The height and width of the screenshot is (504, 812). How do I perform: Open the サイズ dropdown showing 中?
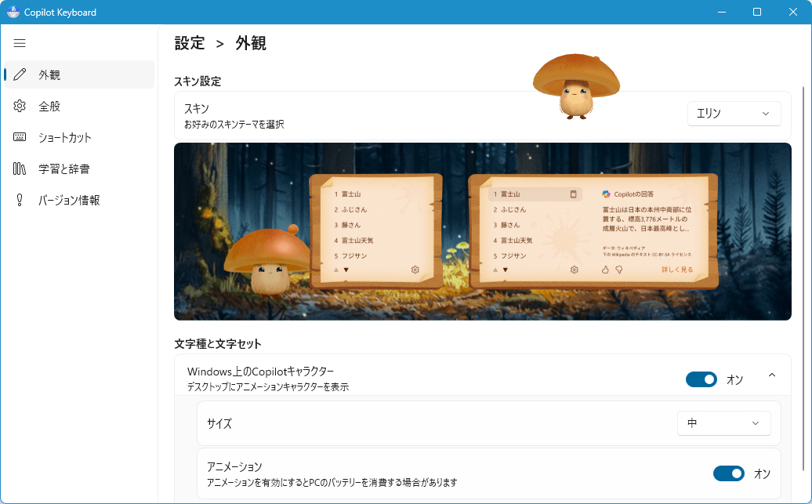click(x=723, y=423)
